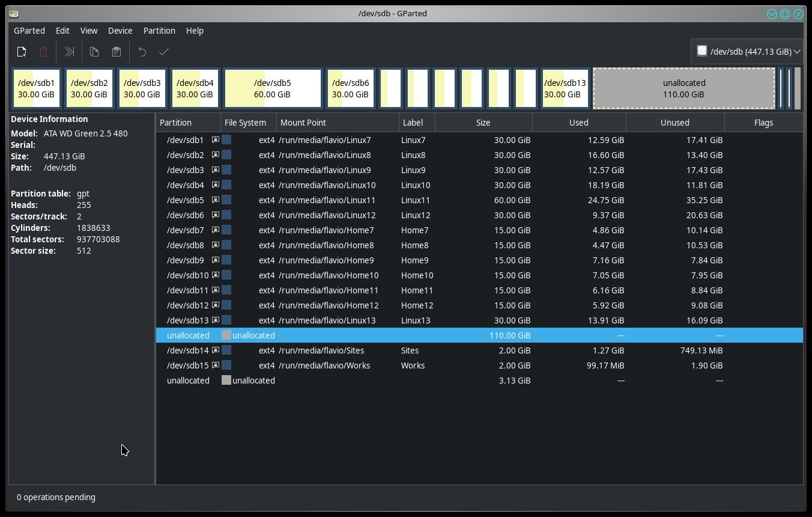Click the Undo last operation icon
812x517 pixels.
point(142,52)
